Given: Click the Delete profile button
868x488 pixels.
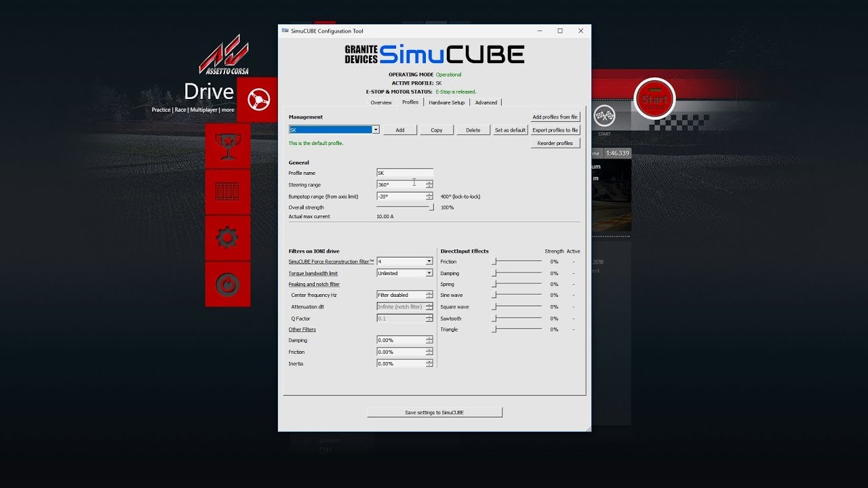Looking at the screenshot, I should pos(473,130).
